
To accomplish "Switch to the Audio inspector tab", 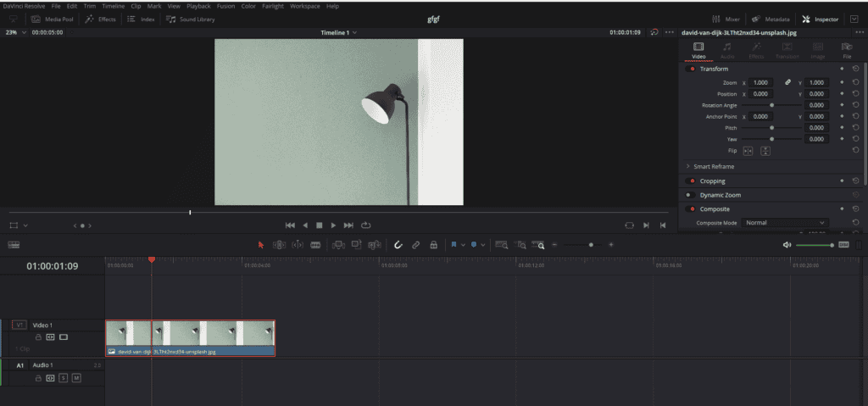I will point(727,50).
